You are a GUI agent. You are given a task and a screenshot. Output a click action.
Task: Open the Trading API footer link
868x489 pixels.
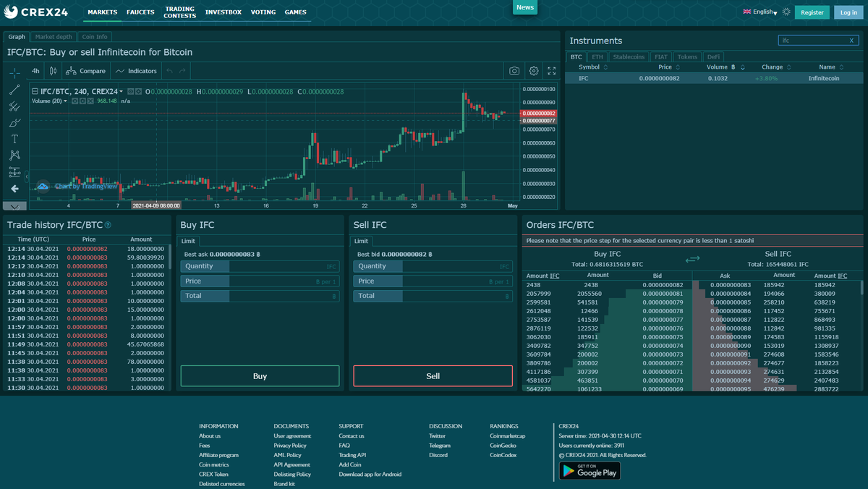click(x=352, y=455)
